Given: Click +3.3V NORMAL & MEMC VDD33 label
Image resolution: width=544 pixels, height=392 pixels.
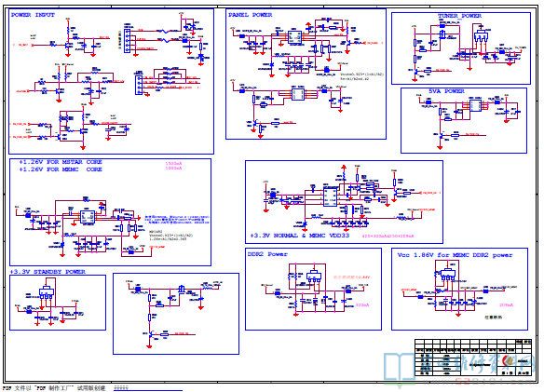Looking at the screenshot, I should (300, 236).
